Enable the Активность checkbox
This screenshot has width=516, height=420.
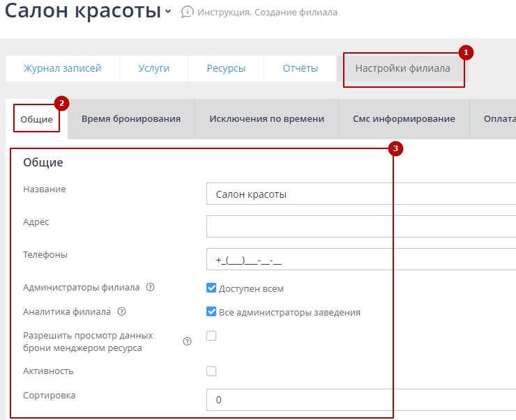point(211,371)
